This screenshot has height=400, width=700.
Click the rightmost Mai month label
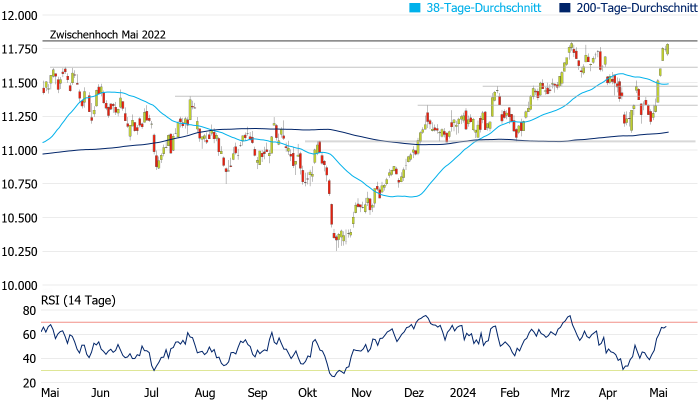tap(658, 393)
